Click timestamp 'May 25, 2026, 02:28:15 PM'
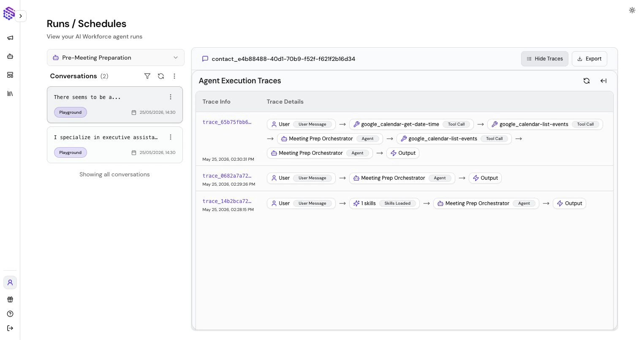This screenshot has height=340, width=644. point(228,210)
